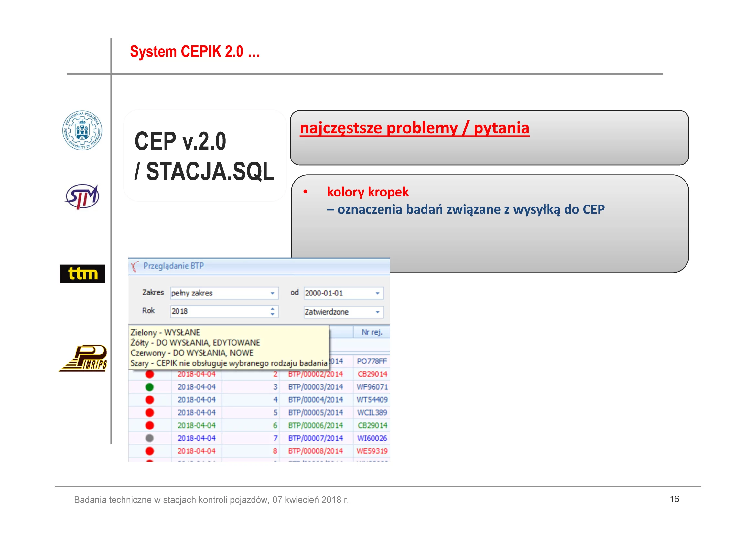Click registration number PO778FF
The width and height of the screenshot is (756, 535).
[x=372, y=362]
